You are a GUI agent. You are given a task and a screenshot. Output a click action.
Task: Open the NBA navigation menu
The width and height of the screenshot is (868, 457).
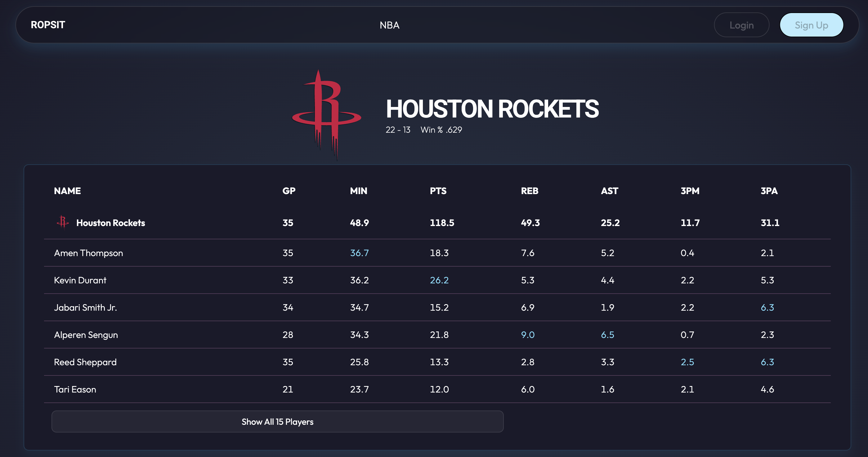click(x=389, y=25)
